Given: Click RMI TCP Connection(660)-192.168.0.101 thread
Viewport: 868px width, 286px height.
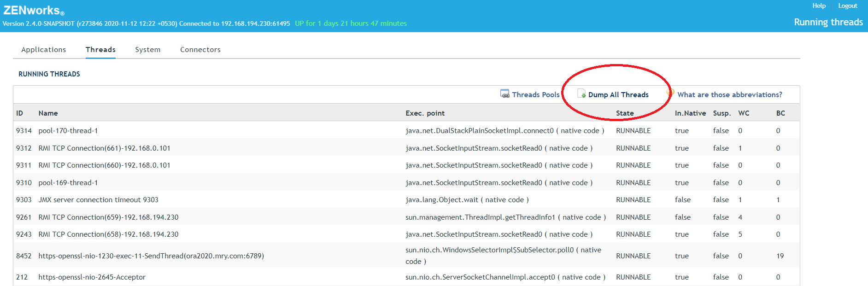Looking at the screenshot, I should pos(104,165).
